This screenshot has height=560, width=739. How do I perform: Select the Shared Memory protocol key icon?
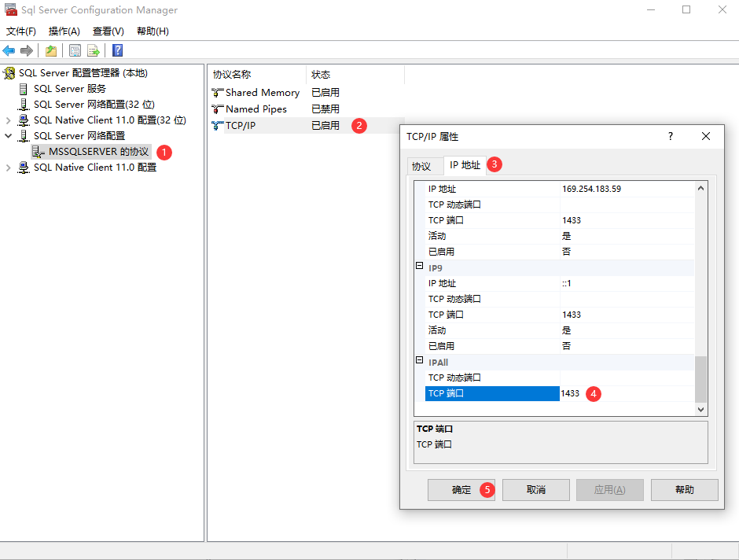pos(216,92)
